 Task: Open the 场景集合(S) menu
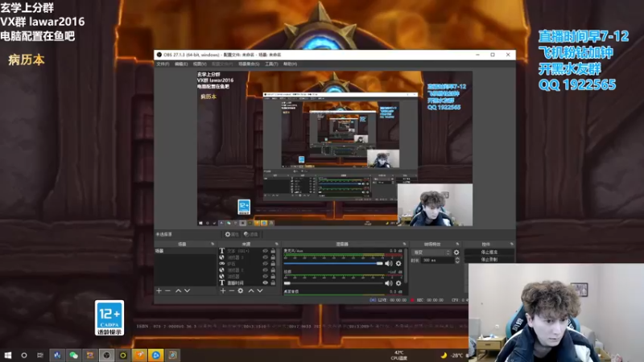249,64
